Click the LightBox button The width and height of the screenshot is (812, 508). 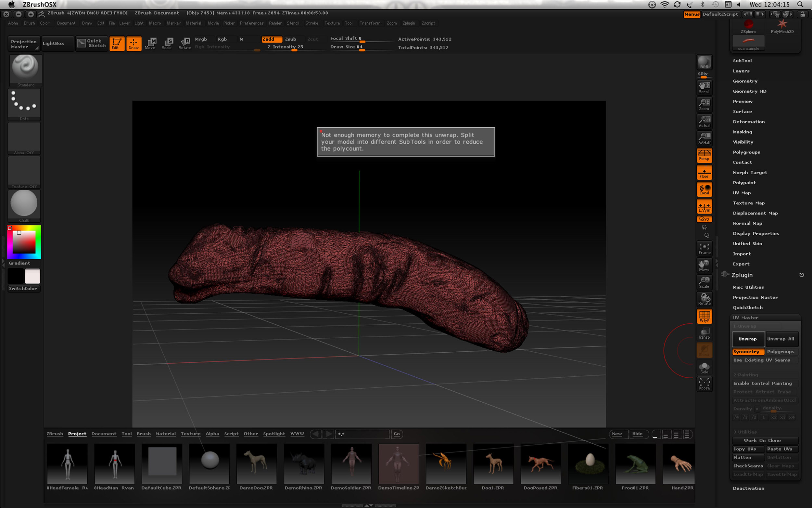[x=57, y=43]
